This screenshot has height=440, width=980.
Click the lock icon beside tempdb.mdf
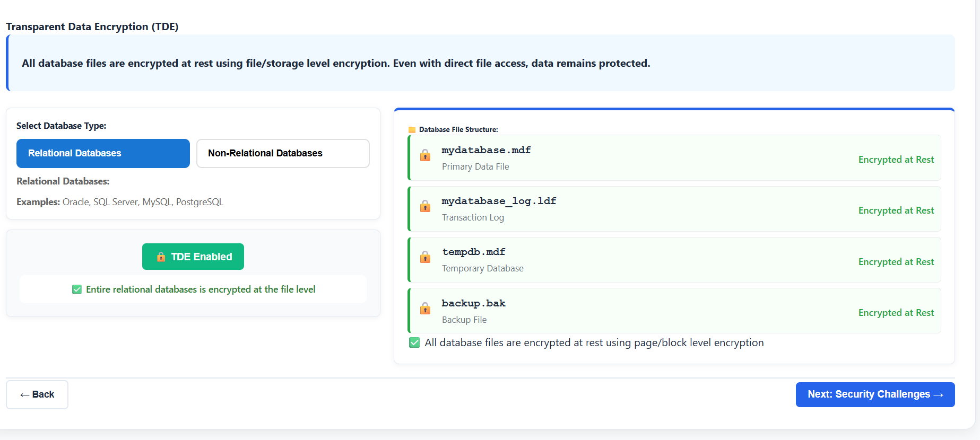click(x=425, y=257)
